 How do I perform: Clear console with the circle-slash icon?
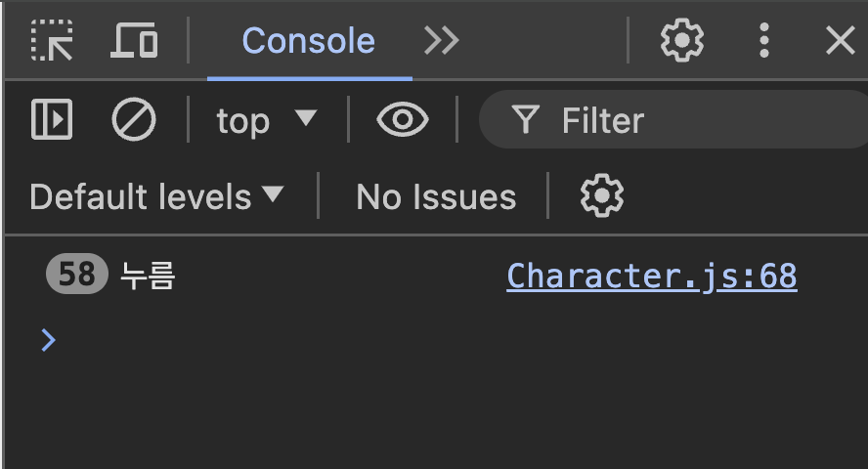coord(134,120)
